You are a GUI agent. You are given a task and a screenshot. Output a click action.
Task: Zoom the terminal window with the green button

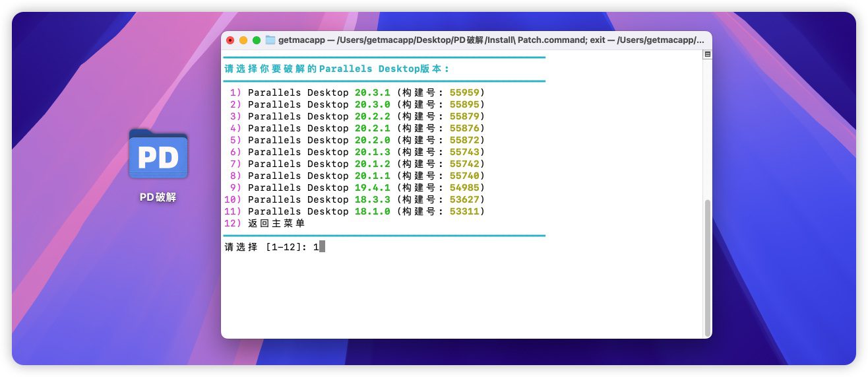tap(257, 40)
